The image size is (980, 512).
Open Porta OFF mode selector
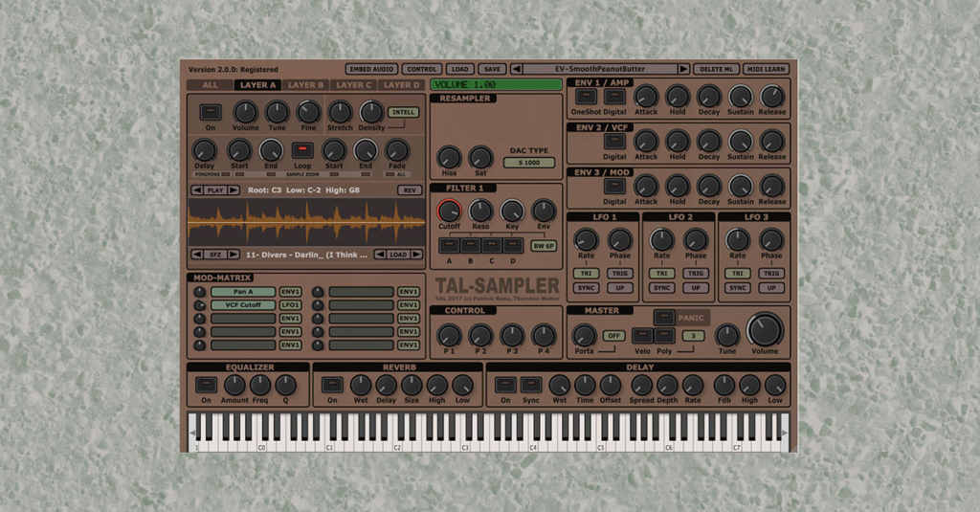(613, 336)
